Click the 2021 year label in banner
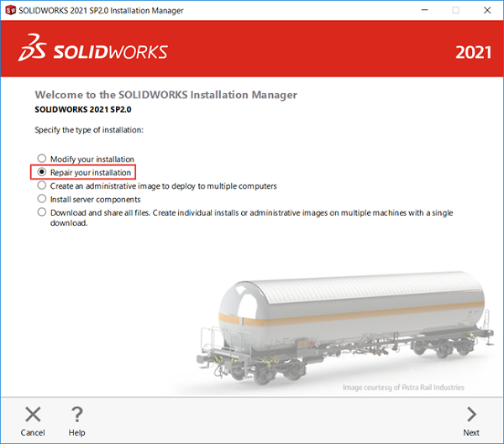504x444 pixels. point(473,52)
